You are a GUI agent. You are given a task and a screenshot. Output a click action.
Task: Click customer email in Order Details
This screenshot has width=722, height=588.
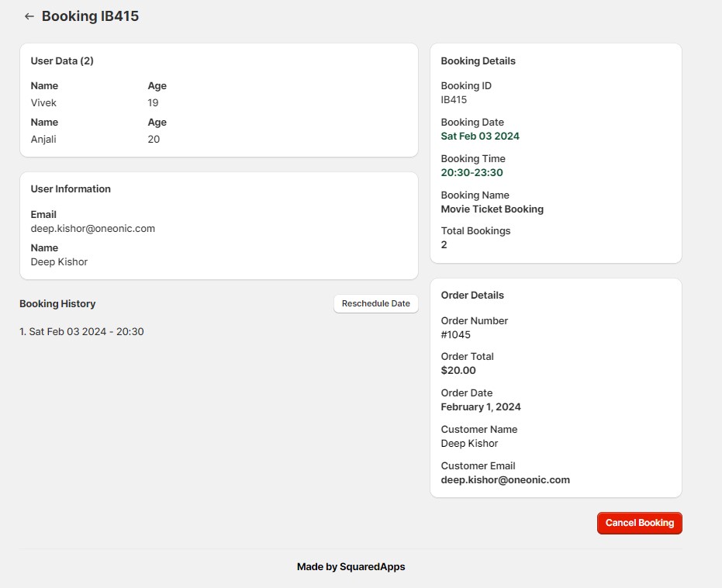(x=505, y=480)
